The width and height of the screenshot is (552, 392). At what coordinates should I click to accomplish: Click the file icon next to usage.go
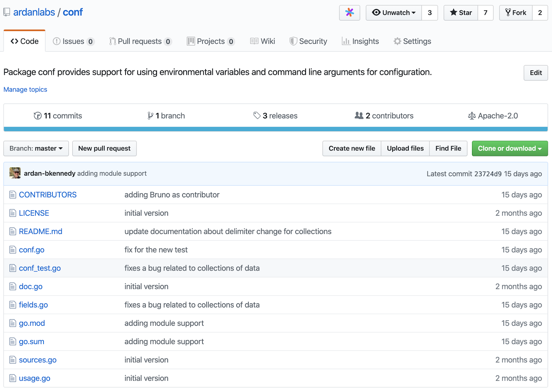tap(13, 378)
